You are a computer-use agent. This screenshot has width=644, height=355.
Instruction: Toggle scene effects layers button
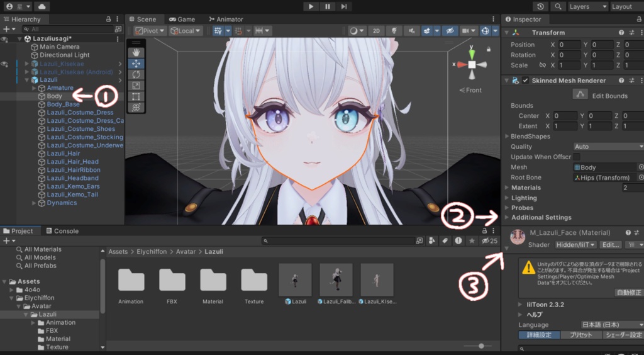427,31
